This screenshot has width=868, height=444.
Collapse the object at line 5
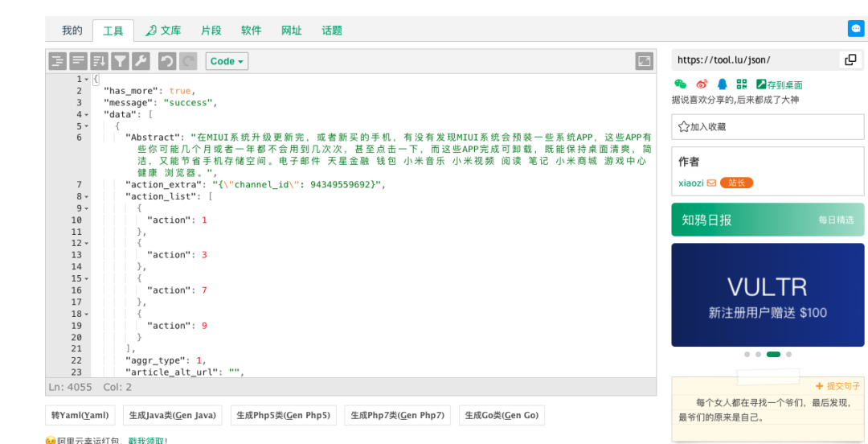click(x=86, y=126)
